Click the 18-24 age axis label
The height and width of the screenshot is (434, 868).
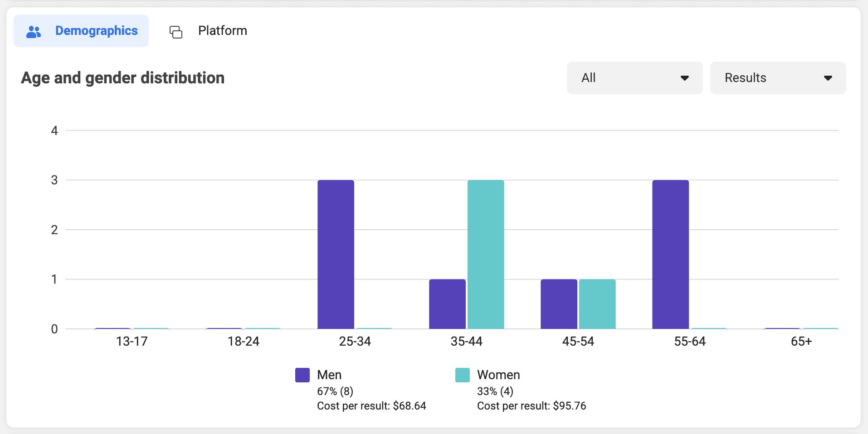244,342
